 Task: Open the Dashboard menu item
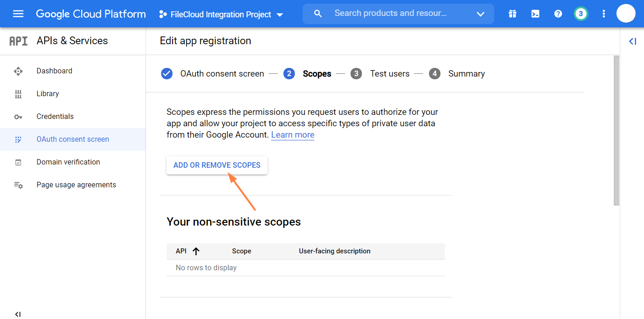[54, 71]
